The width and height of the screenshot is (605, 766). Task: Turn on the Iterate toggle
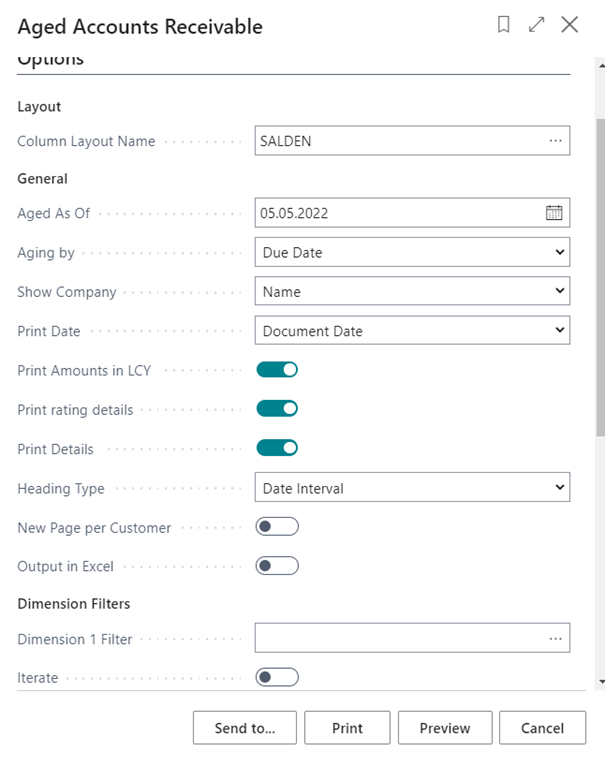[x=277, y=678]
